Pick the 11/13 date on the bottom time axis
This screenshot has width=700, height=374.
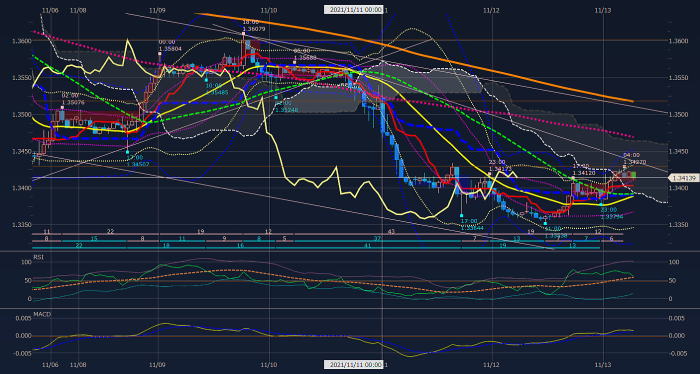pyautogui.click(x=604, y=364)
